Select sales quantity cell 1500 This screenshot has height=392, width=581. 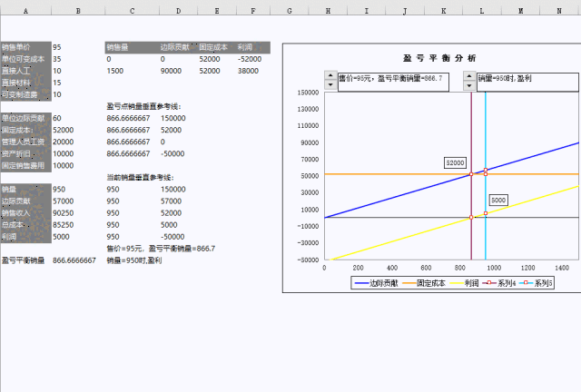coord(115,71)
